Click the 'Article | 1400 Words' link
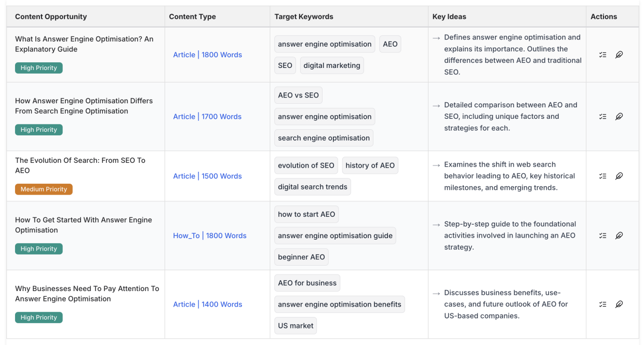Viewport: 644px width, 345px height. (x=207, y=305)
